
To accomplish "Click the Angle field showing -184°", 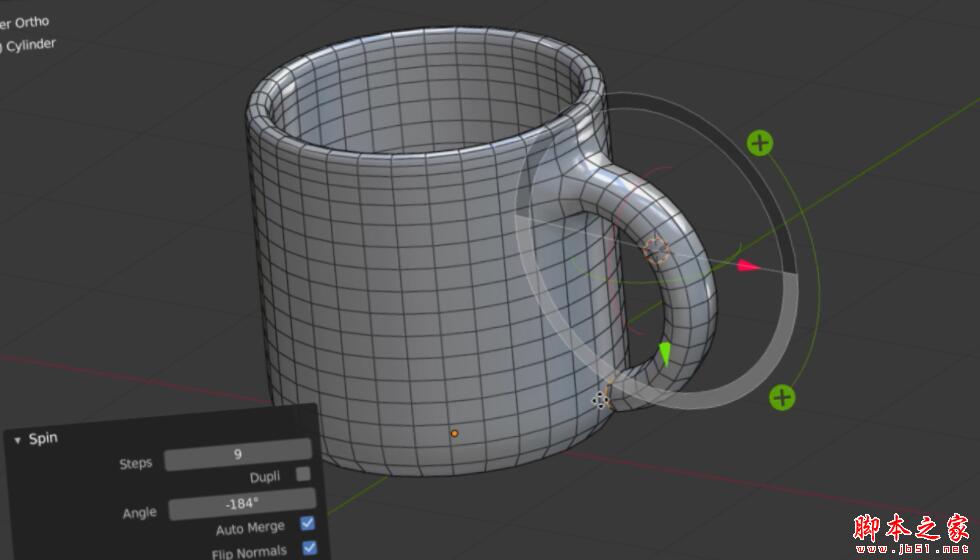I will [242, 504].
